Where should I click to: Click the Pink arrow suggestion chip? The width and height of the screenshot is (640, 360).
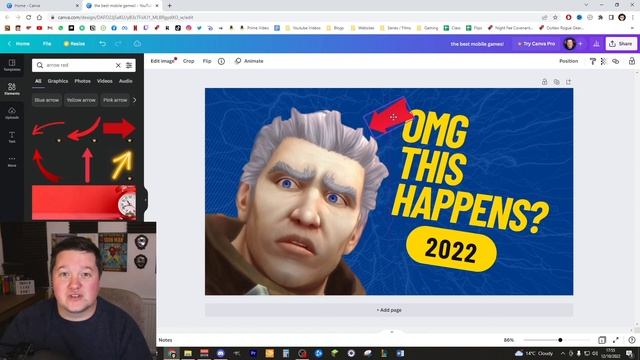point(115,100)
